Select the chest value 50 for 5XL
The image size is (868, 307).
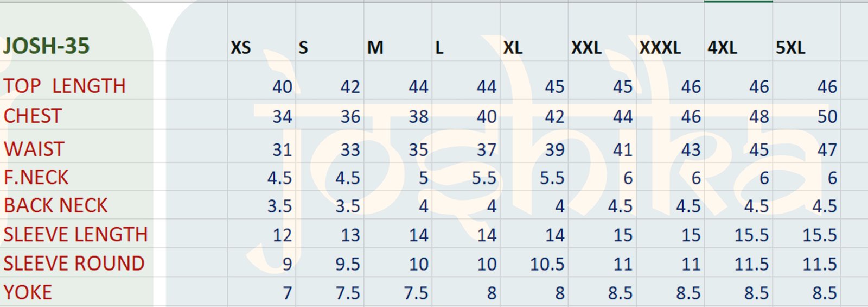827,116
